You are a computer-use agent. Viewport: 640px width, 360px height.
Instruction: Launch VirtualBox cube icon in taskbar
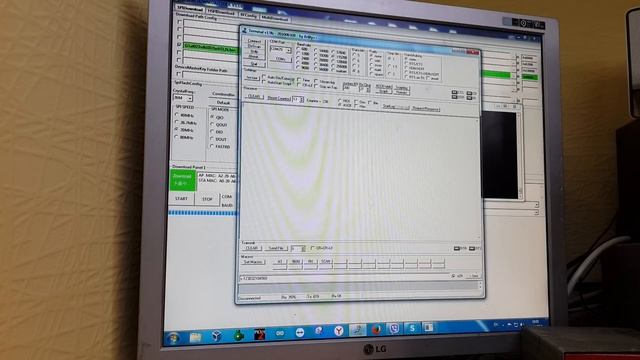[217, 336]
